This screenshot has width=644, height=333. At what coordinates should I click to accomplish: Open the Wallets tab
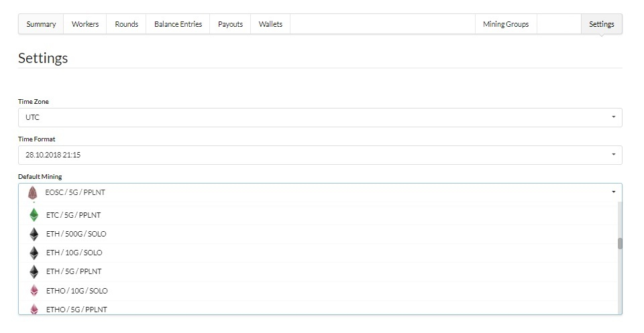coord(270,24)
